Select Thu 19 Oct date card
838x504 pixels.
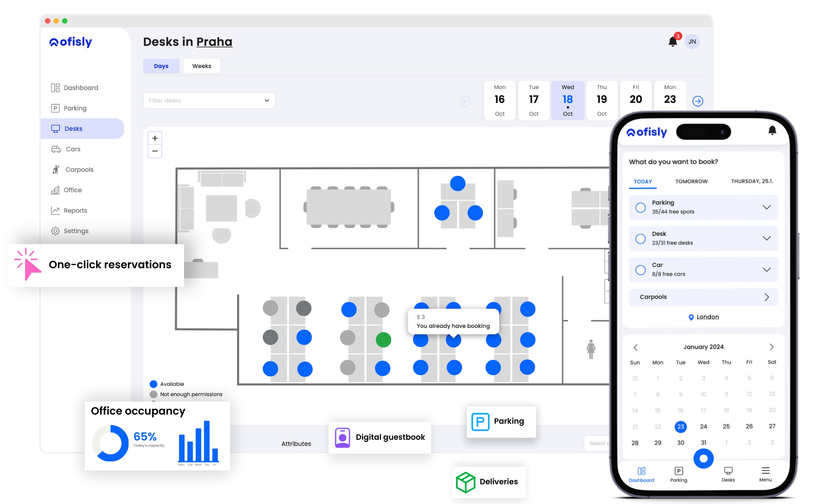602,100
